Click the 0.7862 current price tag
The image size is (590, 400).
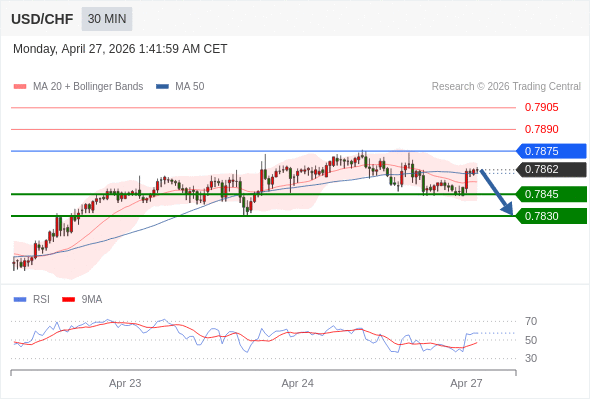pyautogui.click(x=551, y=169)
